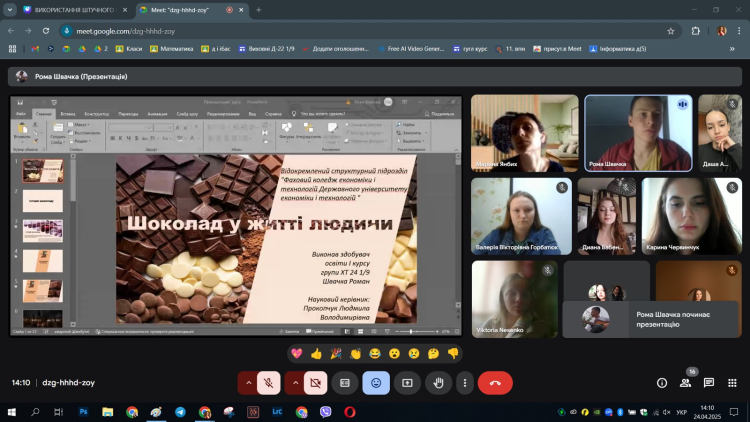Open the Activities grid icon
Viewport: 750px width, 422px height.
pos(732,382)
